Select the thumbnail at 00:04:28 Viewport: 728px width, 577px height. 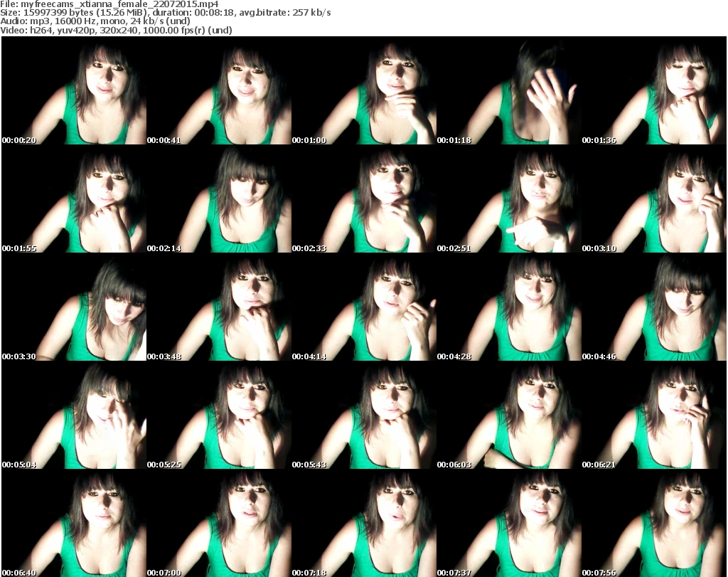pyautogui.click(x=509, y=307)
